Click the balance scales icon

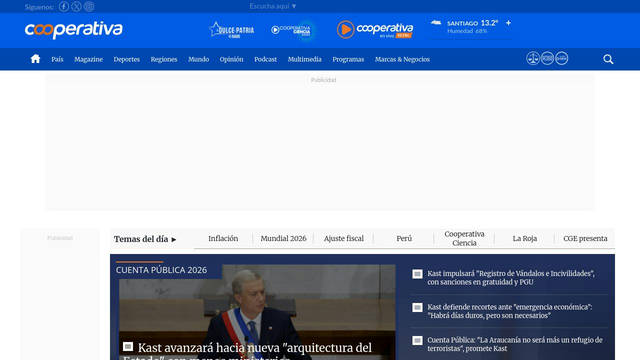point(533,58)
